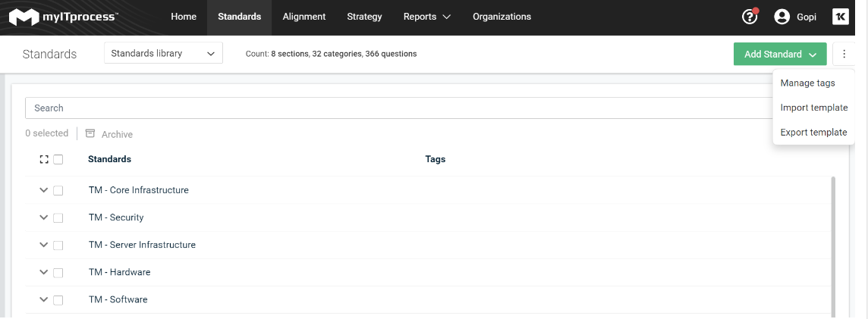Image resolution: width=868 pixels, height=319 pixels.
Task: Go to the Alignment tab
Action: pyautogui.click(x=304, y=17)
